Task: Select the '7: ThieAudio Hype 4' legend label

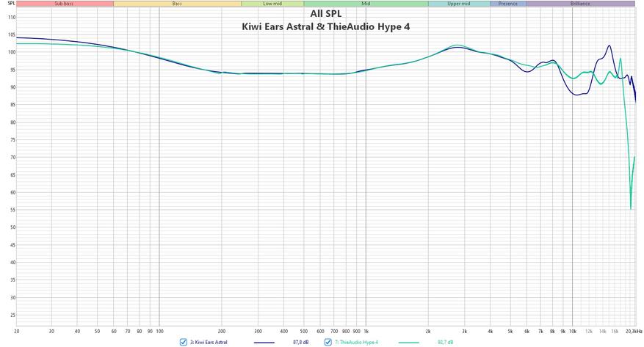Action: tap(356, 342)
